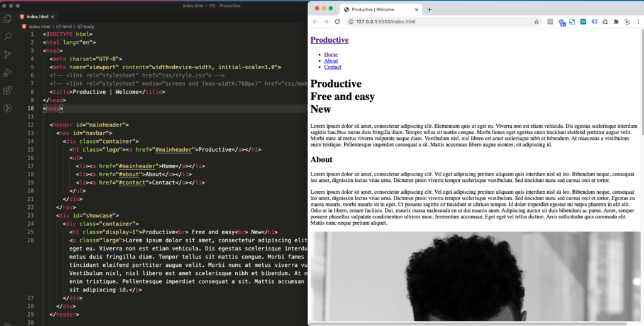Click the About link in the page nav
This screenshot has width=644, height=326.
tap(331, 60)
